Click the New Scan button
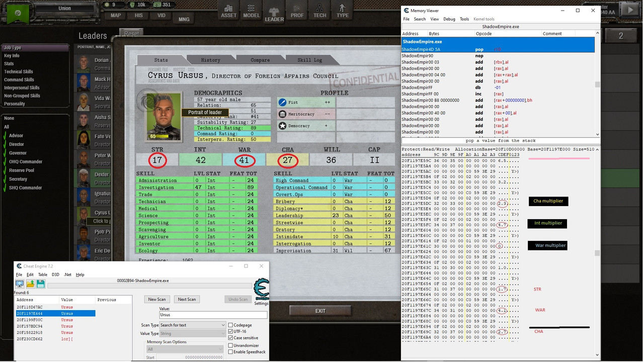Screen dimensions: 644x362 (157, 299)
